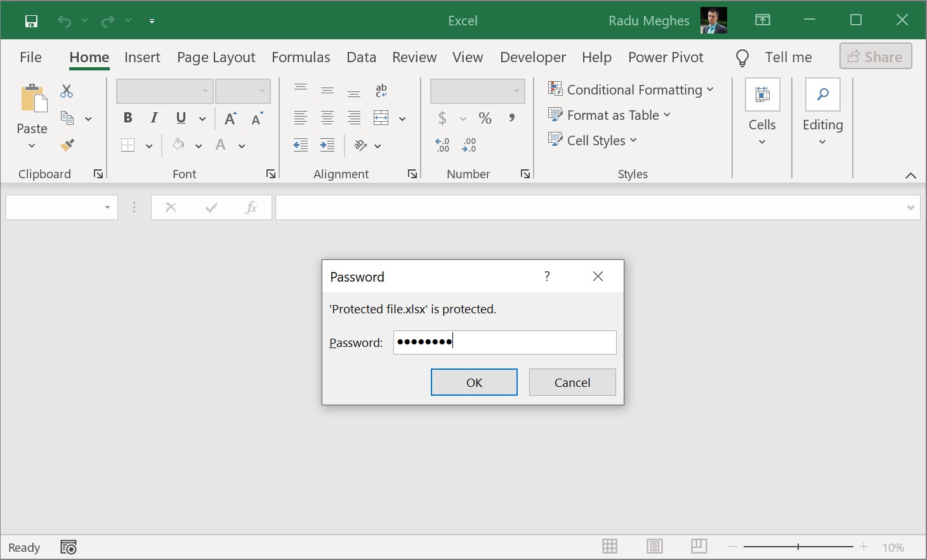
Task: Select the Comma Style icon
Action: pyautogui.click(x=511, y=118)
